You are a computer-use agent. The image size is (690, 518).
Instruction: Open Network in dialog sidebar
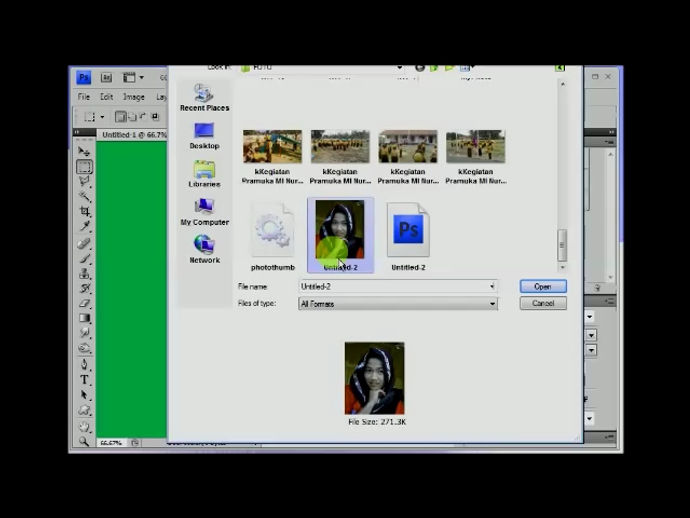(204, 250)
